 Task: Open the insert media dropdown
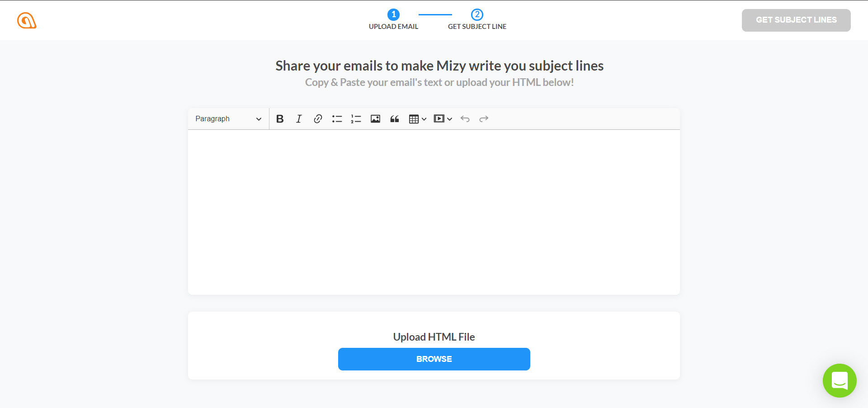443,119
